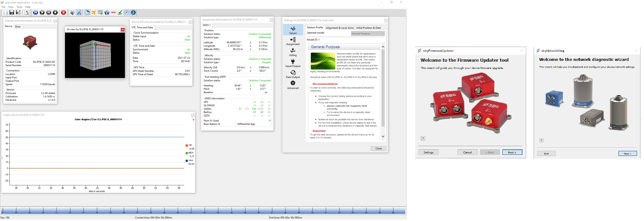Click the roll legend red swatch
This screenshot has width=644, height=221.
187,146
